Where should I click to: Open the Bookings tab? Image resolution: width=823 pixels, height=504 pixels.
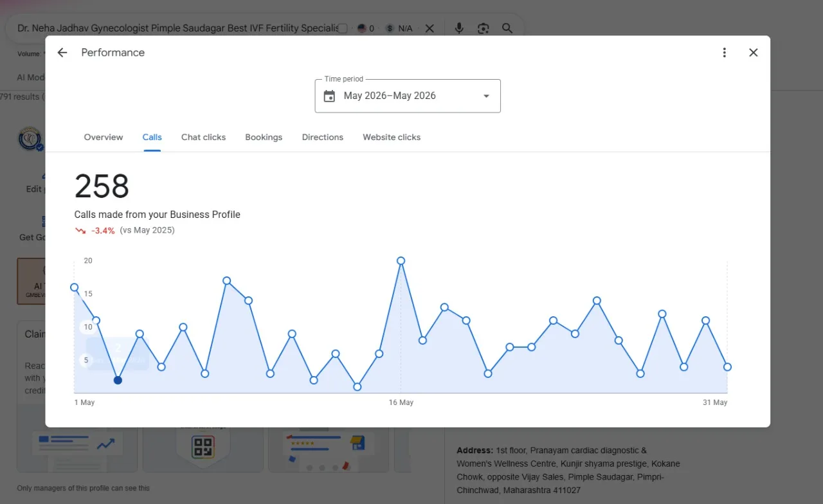coord(264,137)
